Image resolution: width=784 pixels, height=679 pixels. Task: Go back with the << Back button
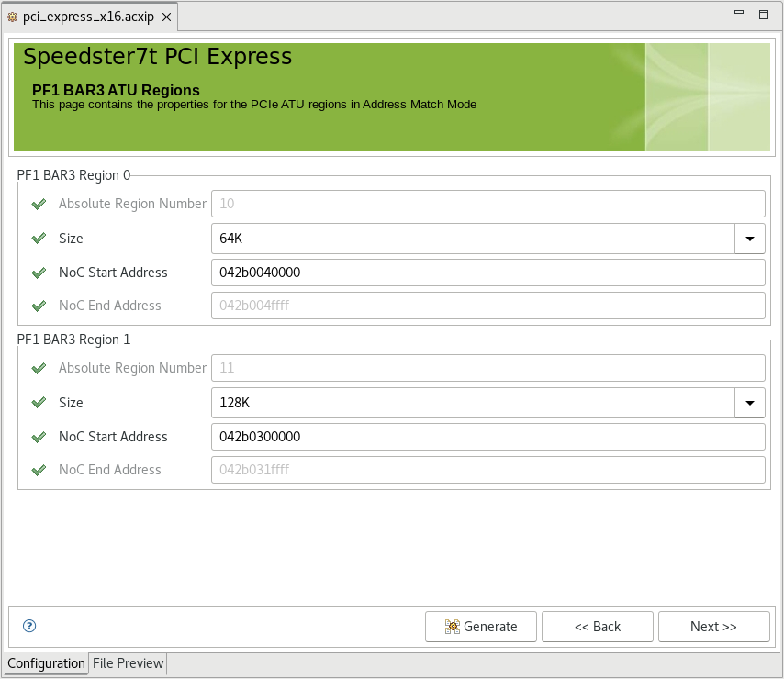[597, 627]
